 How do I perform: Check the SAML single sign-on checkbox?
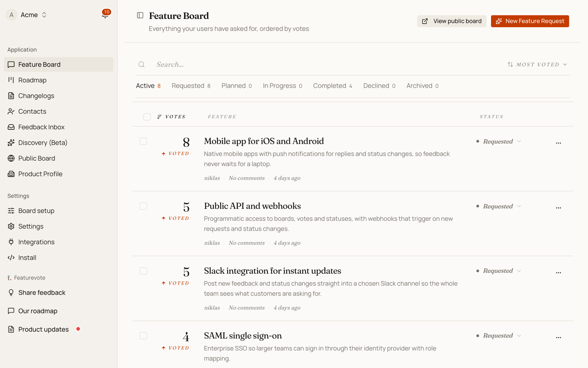tap(143, 336)
